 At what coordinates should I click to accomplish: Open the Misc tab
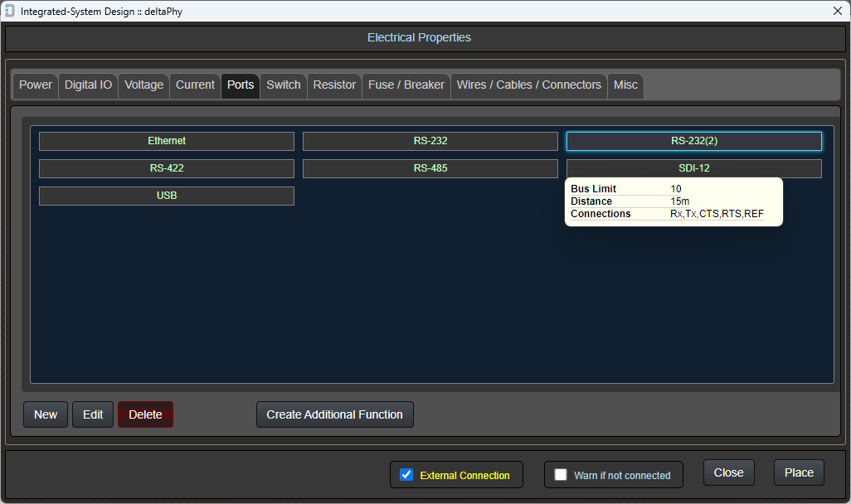point(625,85)
